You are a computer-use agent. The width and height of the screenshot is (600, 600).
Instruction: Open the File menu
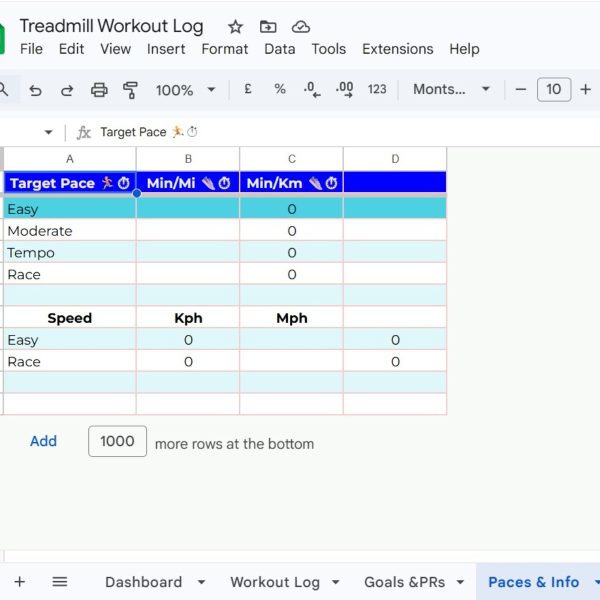click(x=31, y=49)
